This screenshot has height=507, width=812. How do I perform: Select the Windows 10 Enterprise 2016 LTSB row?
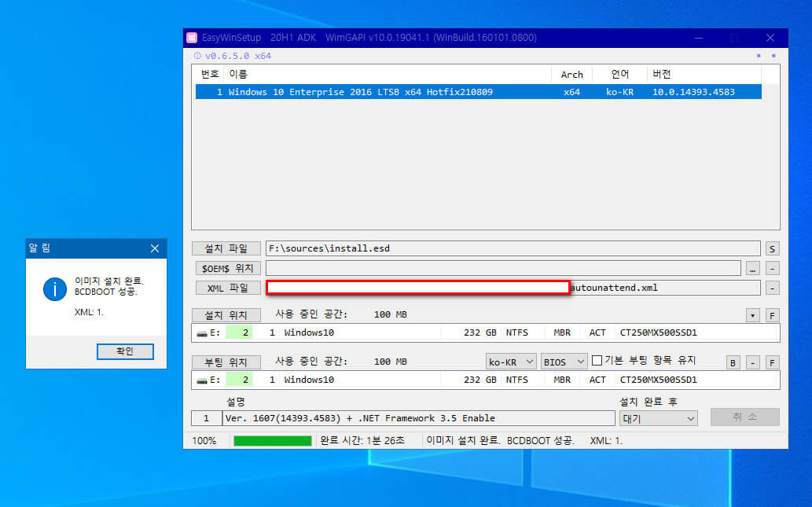point(478,92)
